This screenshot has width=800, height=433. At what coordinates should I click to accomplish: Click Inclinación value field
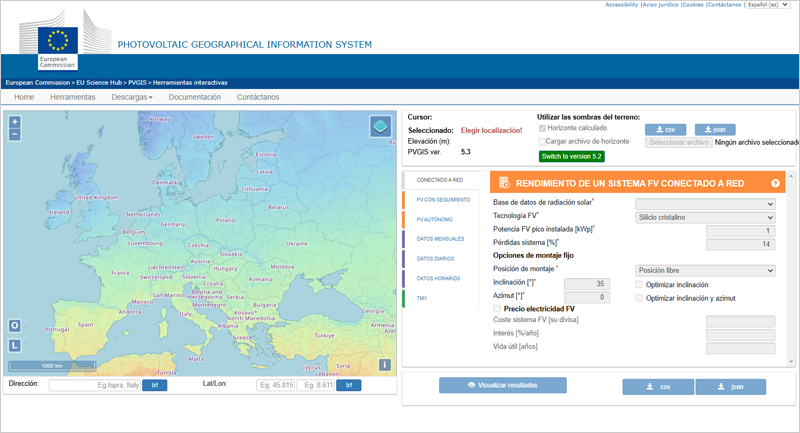587,284
